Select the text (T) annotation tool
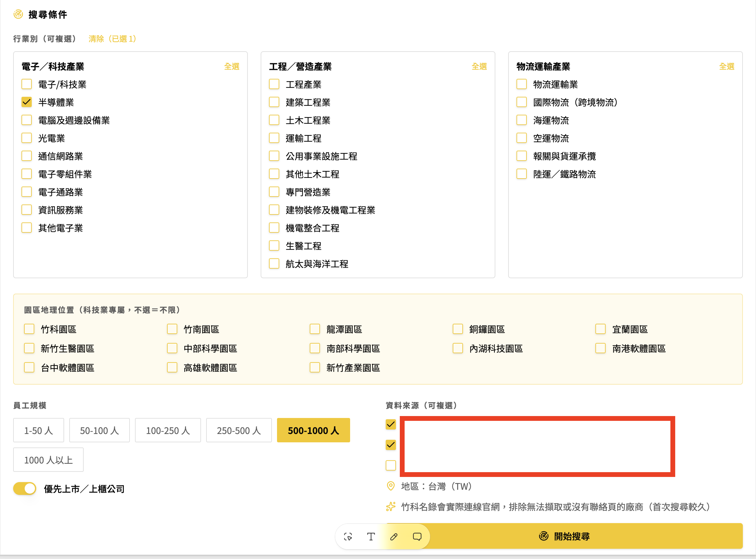 (371, 537)
